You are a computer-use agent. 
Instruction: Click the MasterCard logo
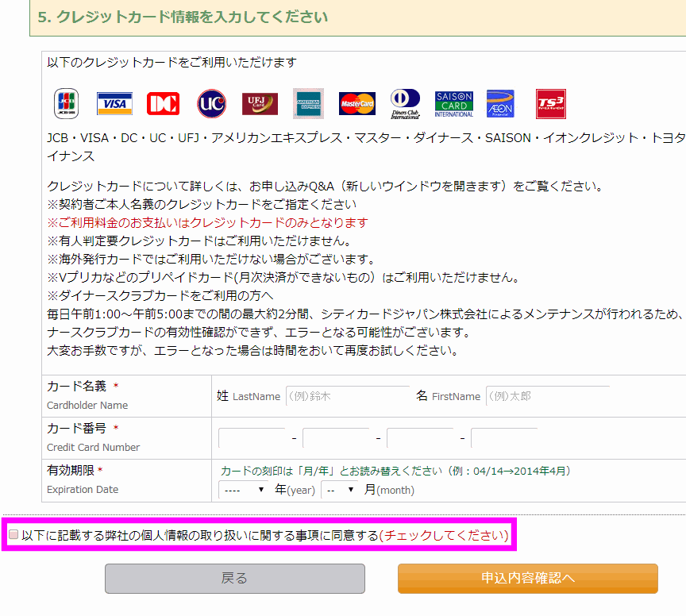[x=356, y=104]
